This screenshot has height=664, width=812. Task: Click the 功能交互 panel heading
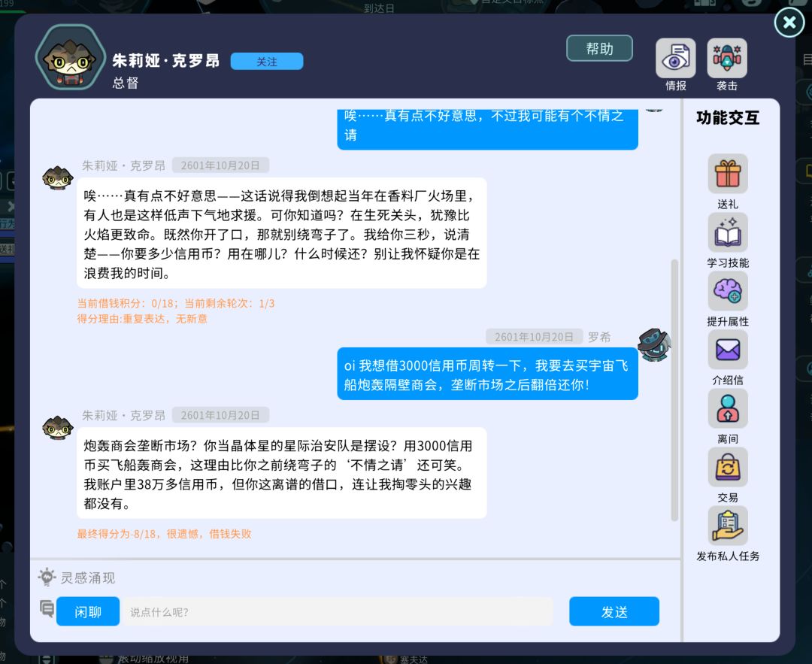728,117
